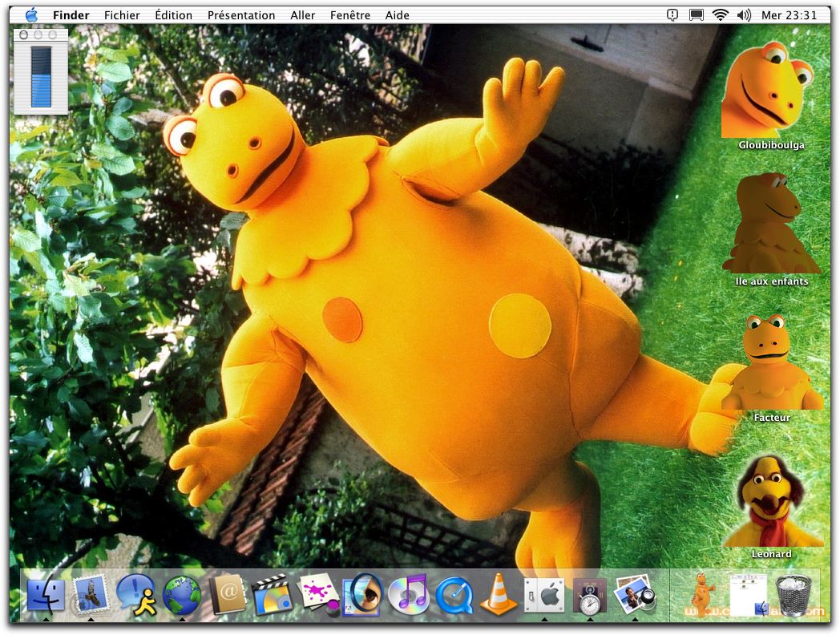Click the notification bubble menu bar icon

point(672,15)
